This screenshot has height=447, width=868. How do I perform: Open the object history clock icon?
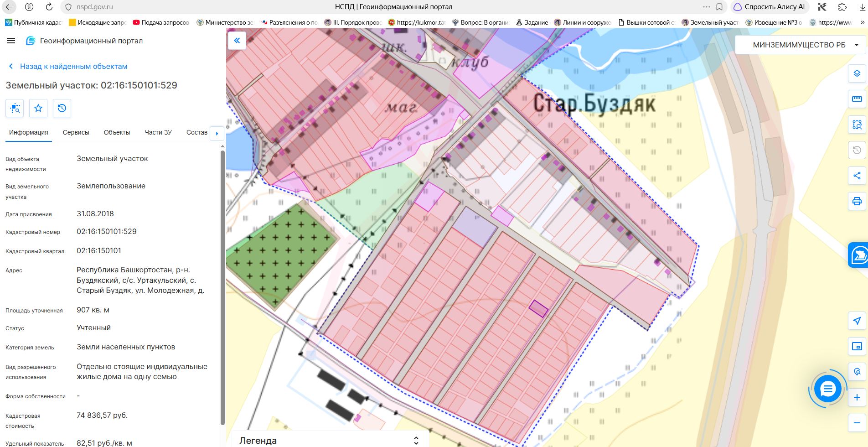coord(62,108)
